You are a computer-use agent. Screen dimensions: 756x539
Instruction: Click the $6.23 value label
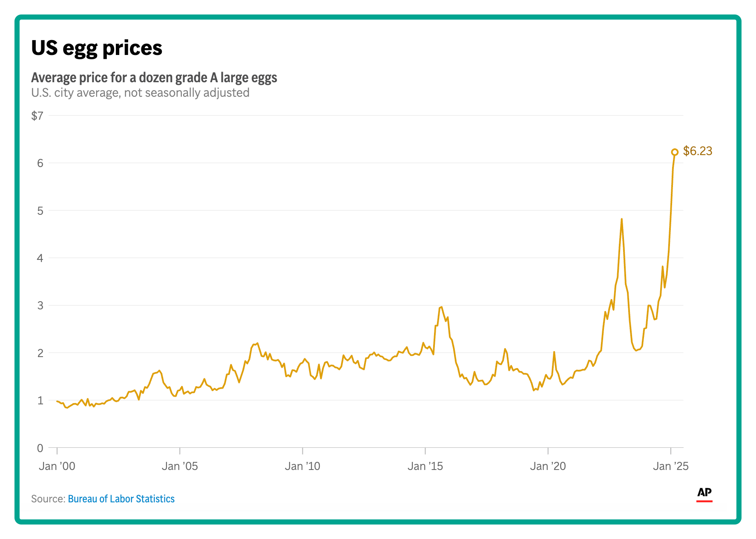(x=698, y=151)
